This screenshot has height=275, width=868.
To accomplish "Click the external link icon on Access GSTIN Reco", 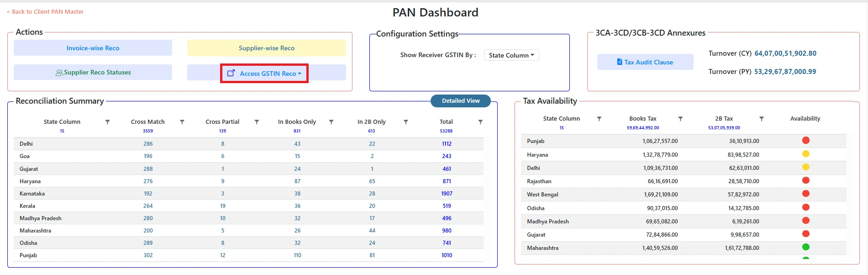I will pyautogui.click(x=231, y=73).
